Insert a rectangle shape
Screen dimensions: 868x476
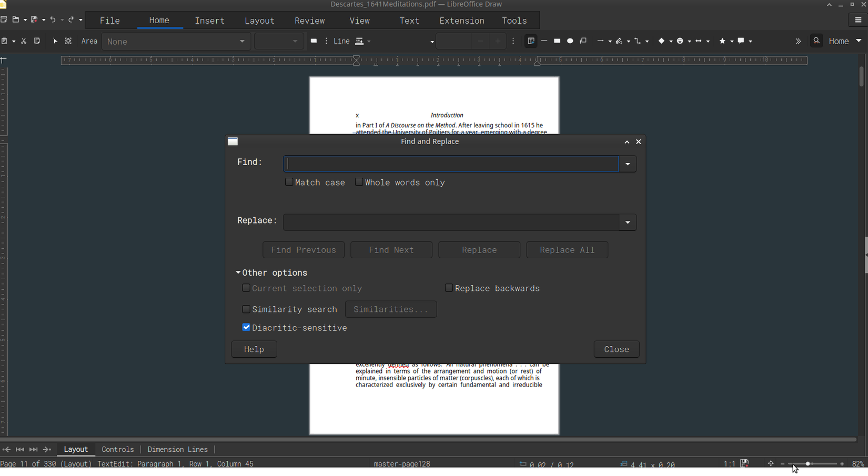point(557,41)
